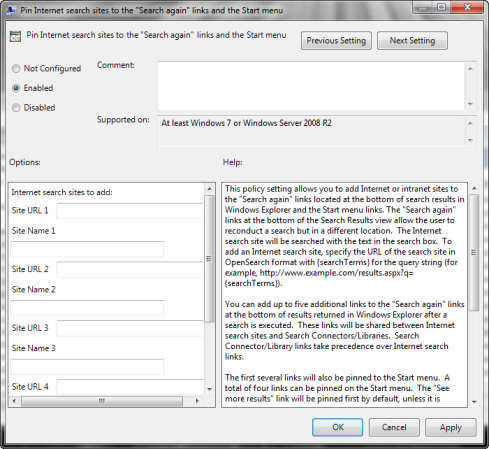Select the Disabled radio button
This screenshot has height=449, width=489.
click(16, 108)
